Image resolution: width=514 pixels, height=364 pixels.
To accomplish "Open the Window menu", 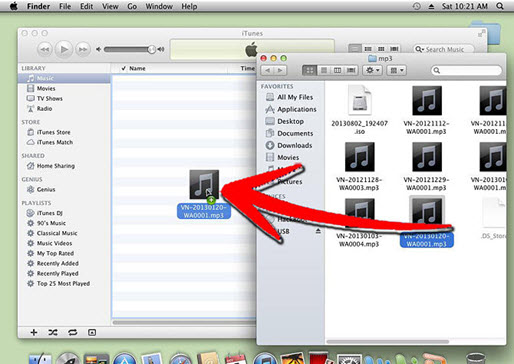I will click(x=159, y=6).
